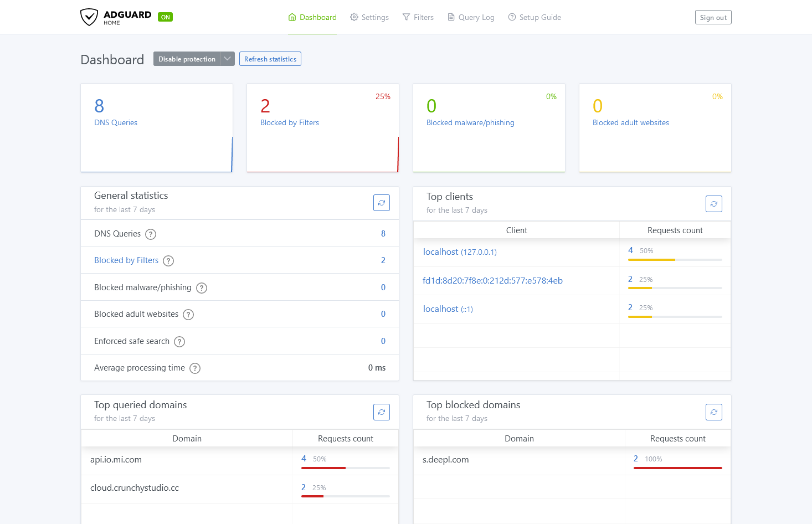
Task: Refresh the Top queried domains panel
Action: pos(381,412)
